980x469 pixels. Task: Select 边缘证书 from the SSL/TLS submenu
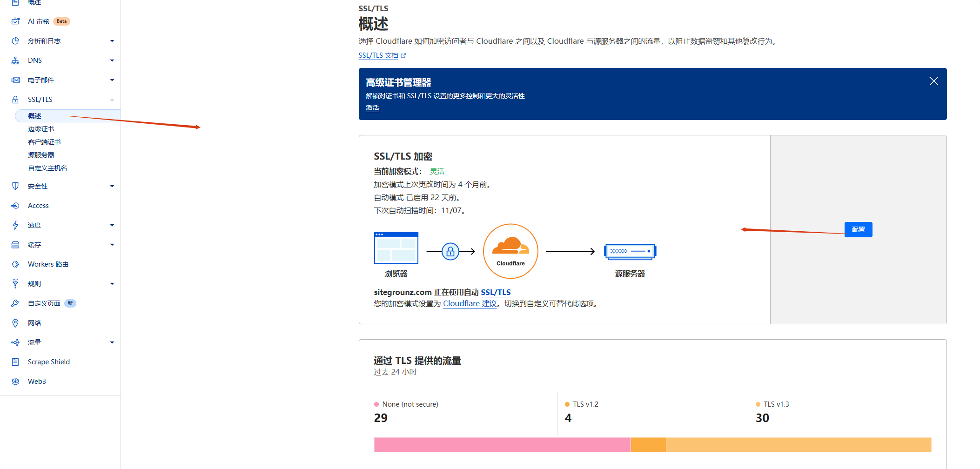(x=40, y=128)
